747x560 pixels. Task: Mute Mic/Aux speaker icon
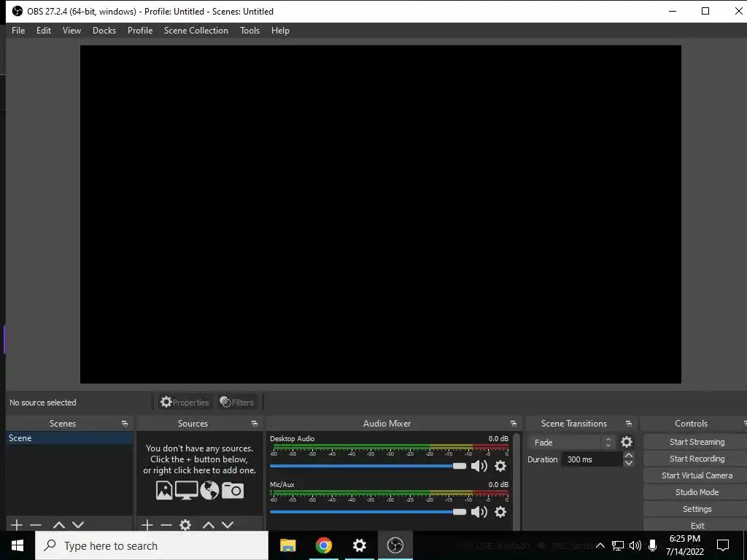coord(479,511)
